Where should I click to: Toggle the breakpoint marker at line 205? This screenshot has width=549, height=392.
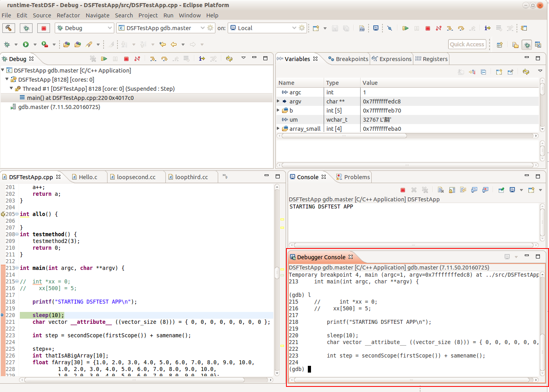click(x=3, y=214)
